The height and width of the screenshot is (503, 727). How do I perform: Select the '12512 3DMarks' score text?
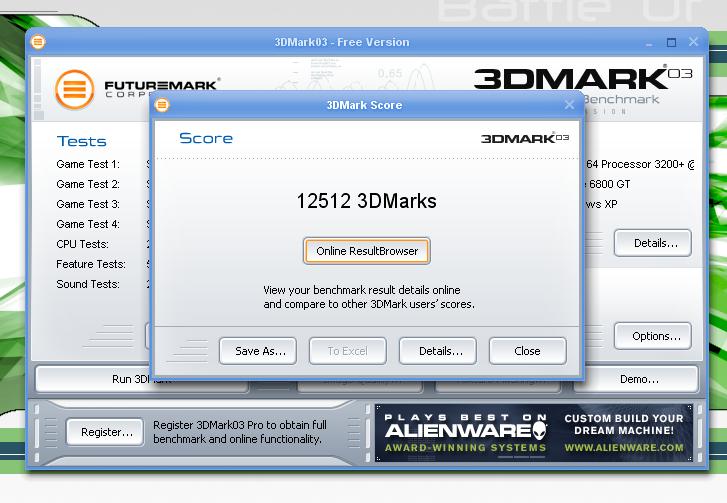click(x=366, y=201)
